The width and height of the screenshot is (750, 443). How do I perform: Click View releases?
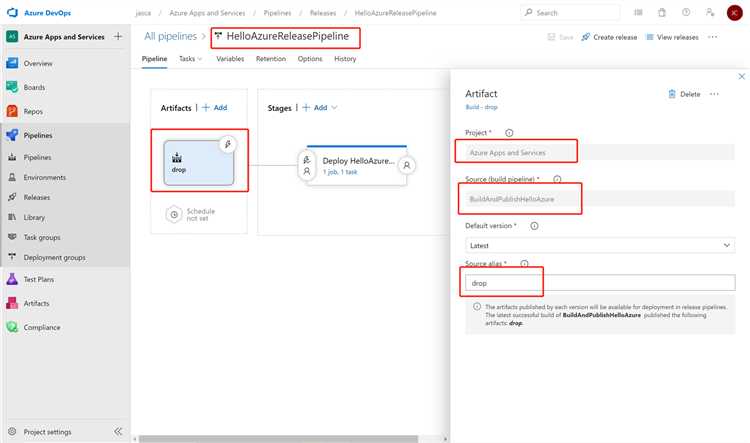pos(672,37)
